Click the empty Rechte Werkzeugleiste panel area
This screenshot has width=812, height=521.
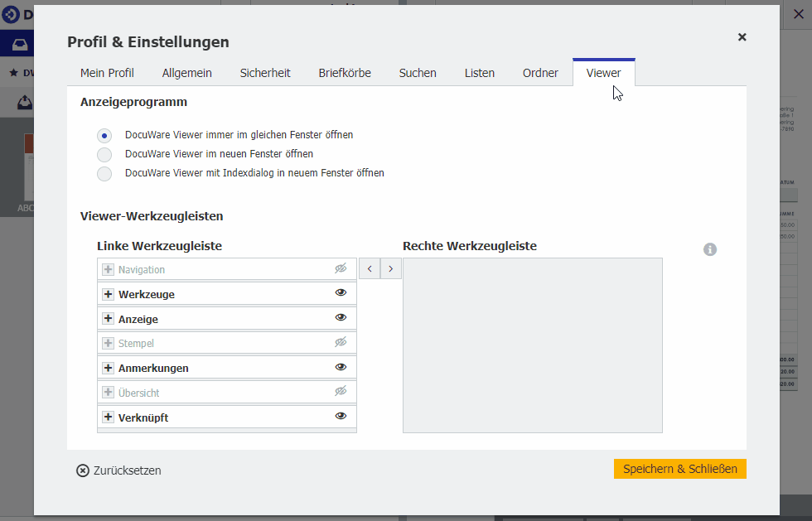click(x=532, y=345)
